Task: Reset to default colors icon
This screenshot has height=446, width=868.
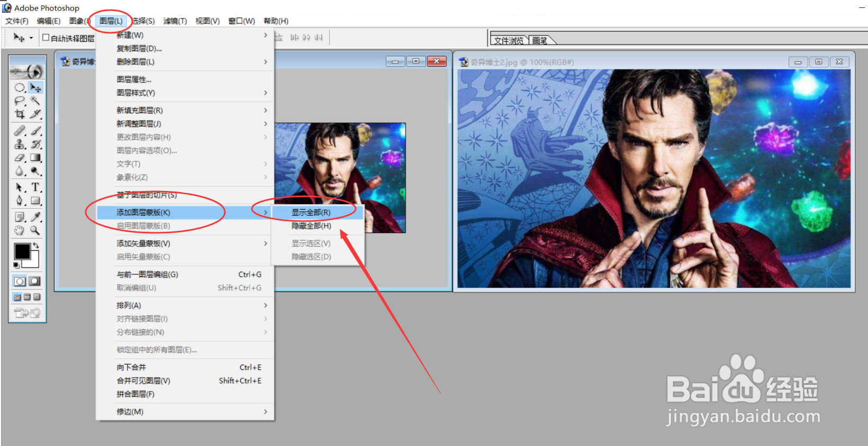Action: (16, 265)
